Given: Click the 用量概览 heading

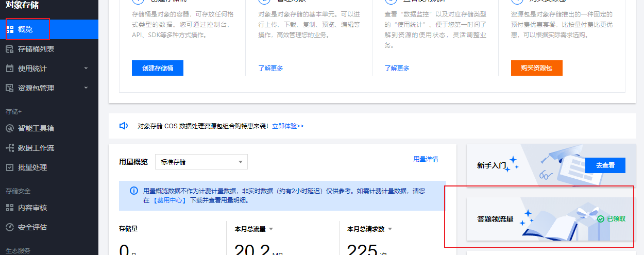Looking at the screenshot, I should pos(133,162).
